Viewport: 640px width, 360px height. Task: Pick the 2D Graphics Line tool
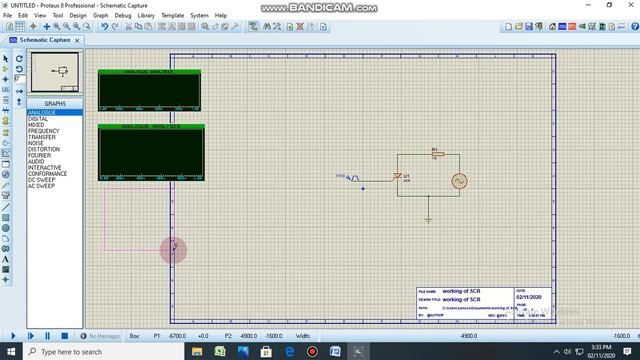(5, 207)
